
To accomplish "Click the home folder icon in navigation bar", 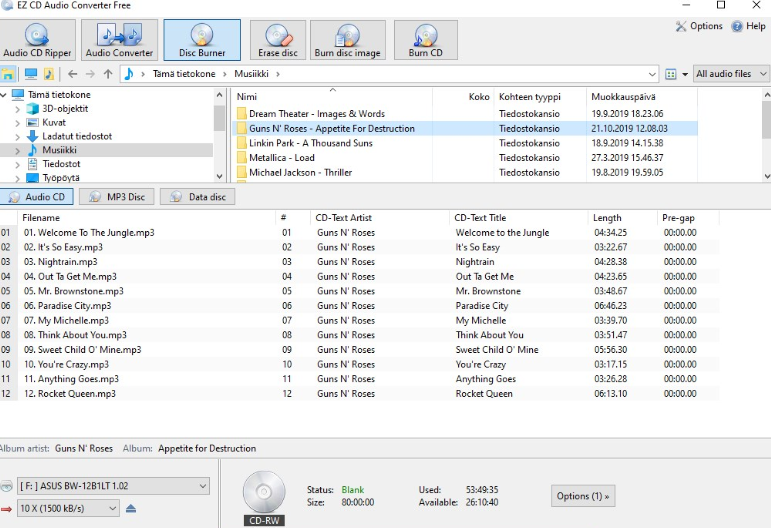I will (x=8, y=74).
